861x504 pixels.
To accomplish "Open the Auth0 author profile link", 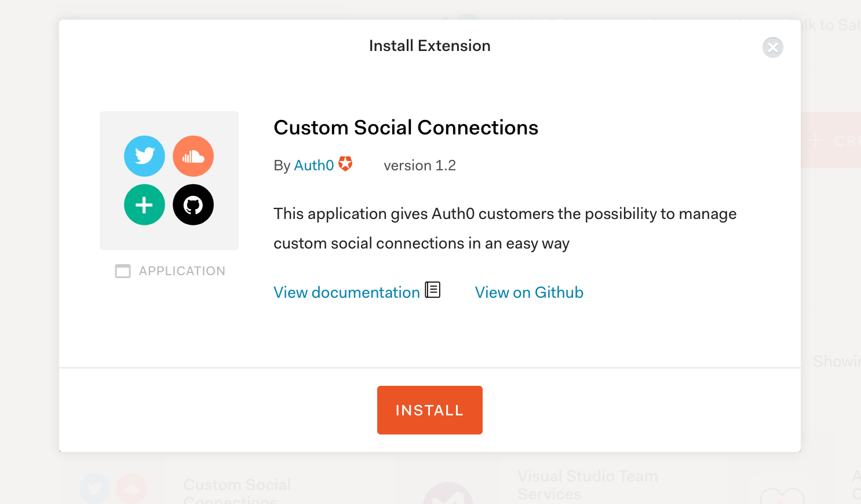I will pyautogui.click(x=313, y=165).
